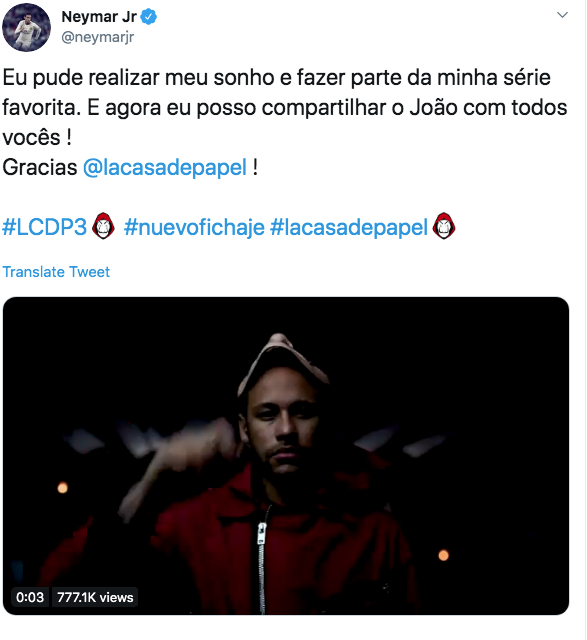Click the word 'Gracias' in the tweet
This screenshot has height=640, width=587.
(x=40, y=167)
